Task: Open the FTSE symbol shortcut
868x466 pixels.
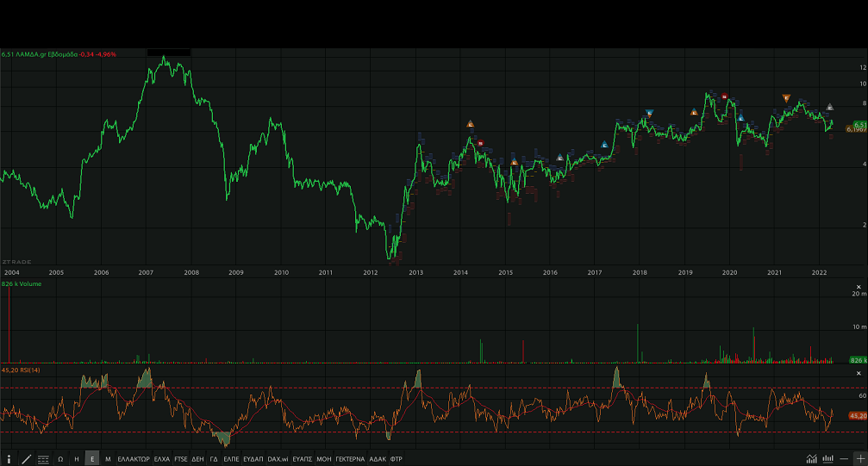Action: tap(180, 459)
